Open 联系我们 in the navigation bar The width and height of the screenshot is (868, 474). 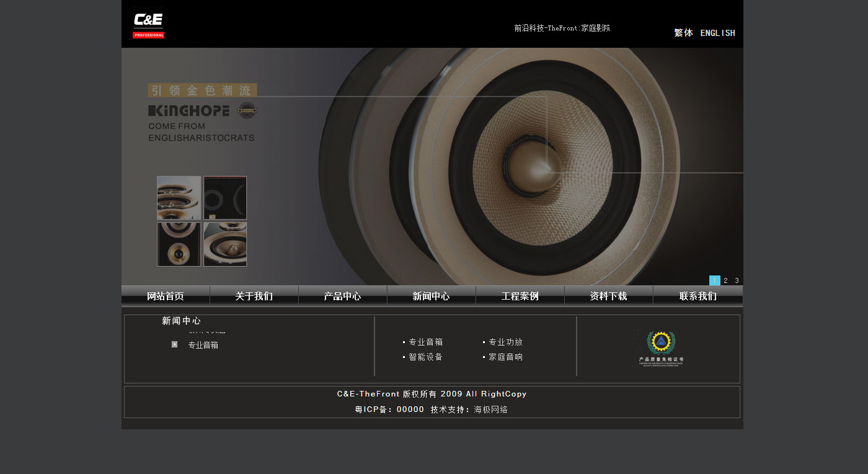coord(698,296)
